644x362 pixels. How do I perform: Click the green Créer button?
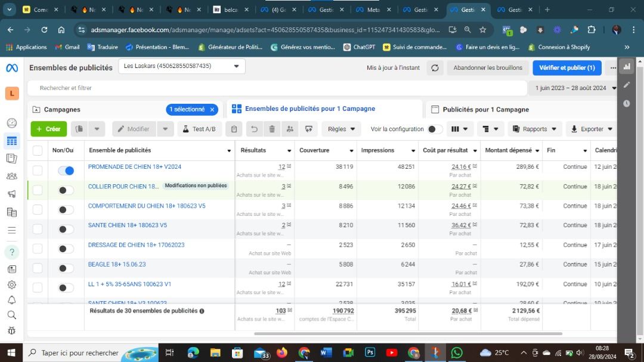coord(49,129)
